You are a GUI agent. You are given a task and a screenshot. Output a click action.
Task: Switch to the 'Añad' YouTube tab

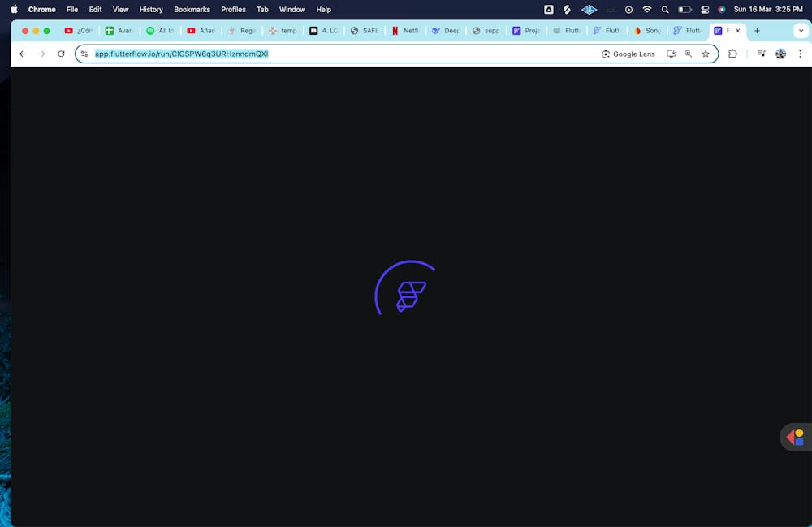pyautogui.click(x=201, y=31)
